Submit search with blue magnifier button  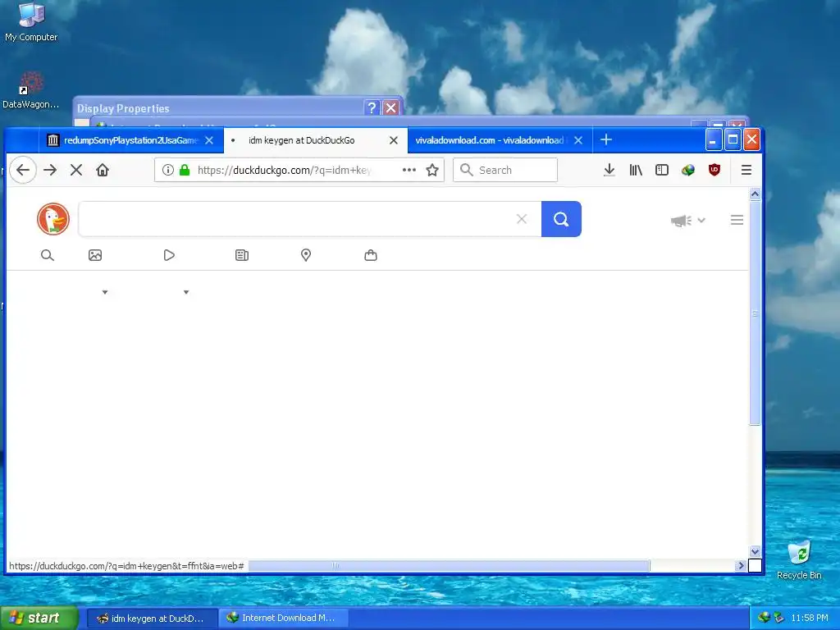561,218
